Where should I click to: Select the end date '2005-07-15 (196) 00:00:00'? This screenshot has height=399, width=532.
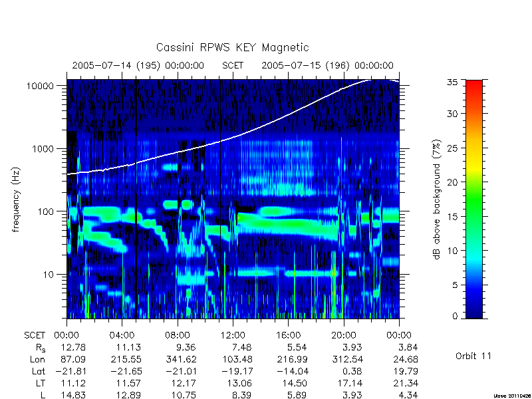[327, 65]
